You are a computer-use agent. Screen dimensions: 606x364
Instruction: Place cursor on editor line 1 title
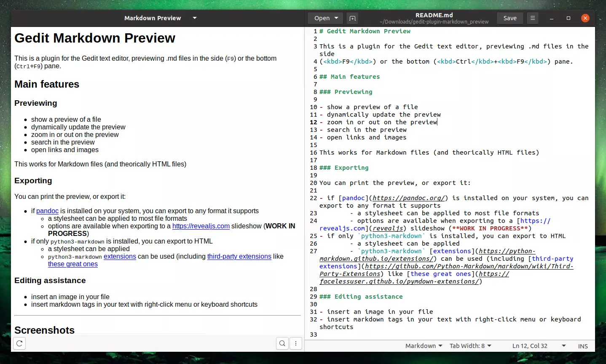point(365,31)
